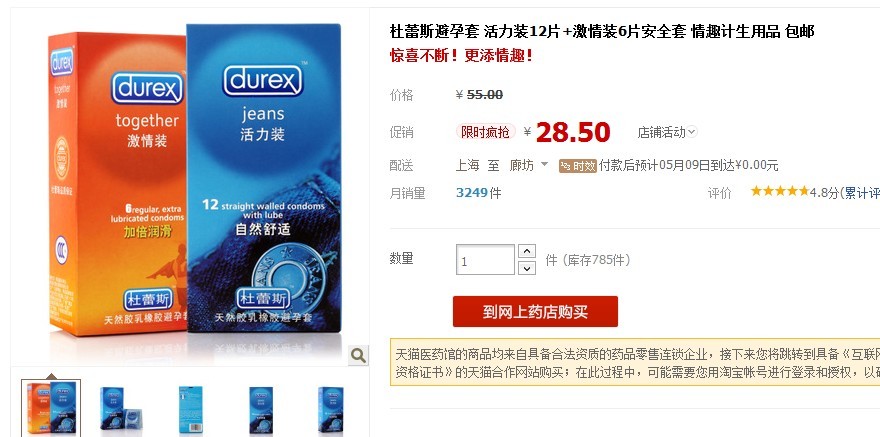880x437 pixels.
Task: Select the fifth angled blue box thumbnail
Action: tap(331, 410)
